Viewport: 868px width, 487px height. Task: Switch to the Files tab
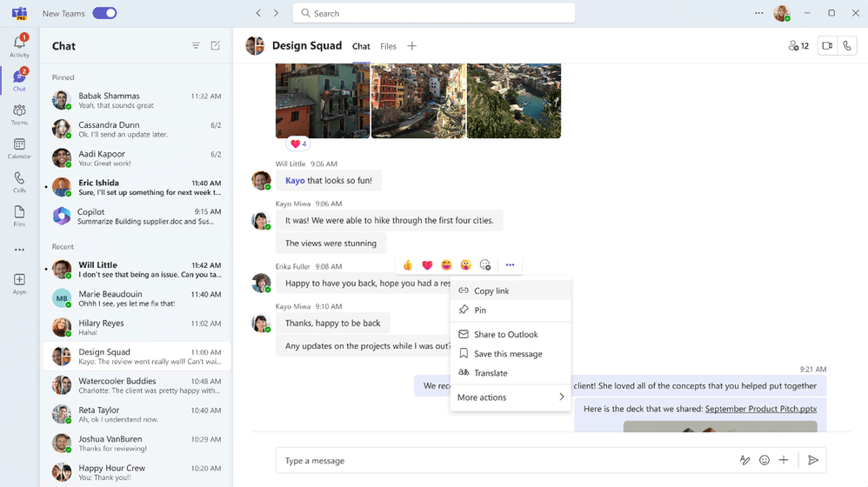point(388,47)
